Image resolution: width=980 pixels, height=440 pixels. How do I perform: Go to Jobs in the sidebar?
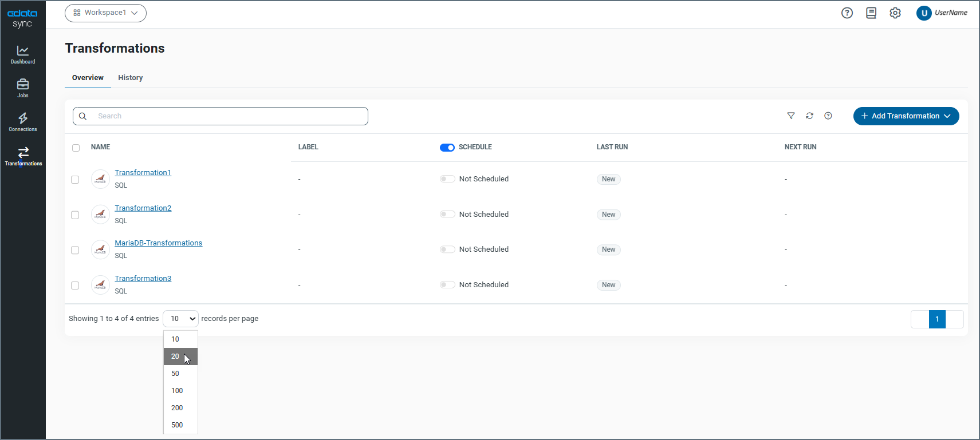click(x=23, y=88)
